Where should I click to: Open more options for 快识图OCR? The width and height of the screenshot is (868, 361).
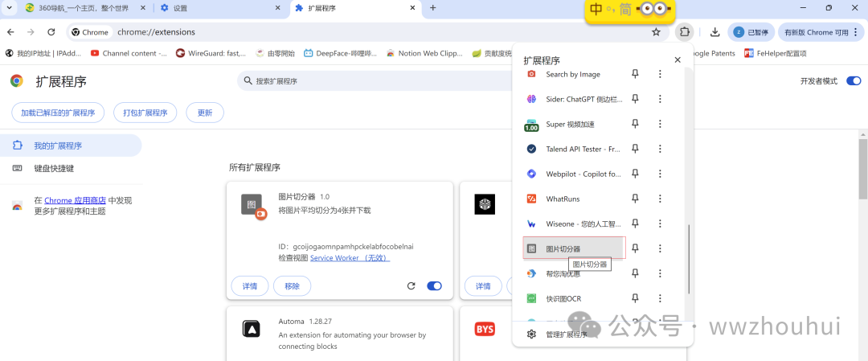(660, 298)
